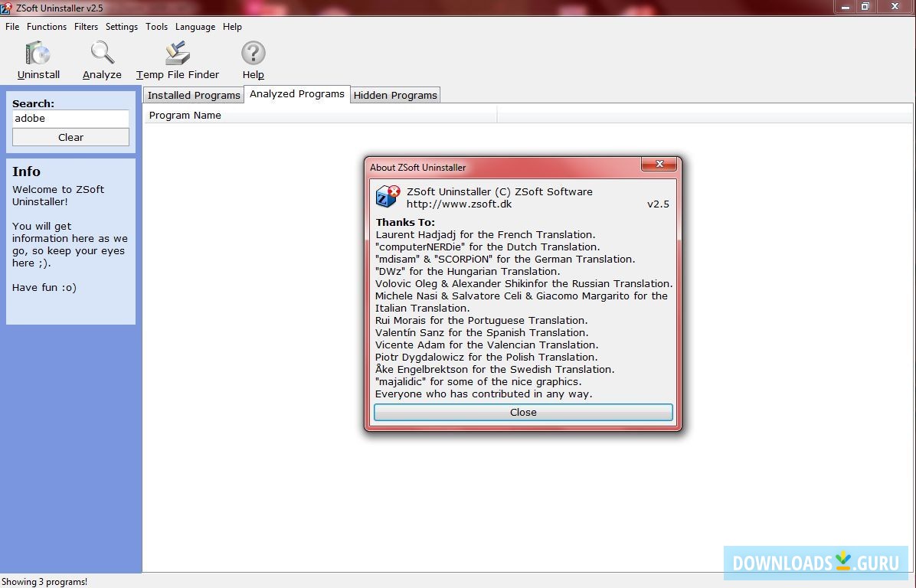Switch to the Installed Programs tab
This screenshot has width=916, height=588.
click(193, 94)
